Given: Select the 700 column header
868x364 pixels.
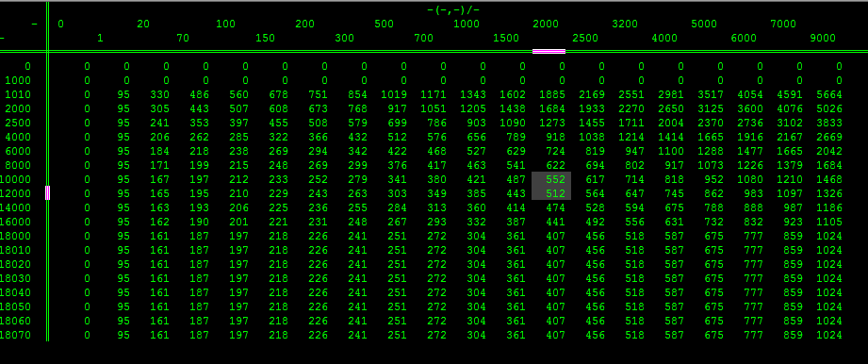Looking at the screenshot, I should point(423,39).
